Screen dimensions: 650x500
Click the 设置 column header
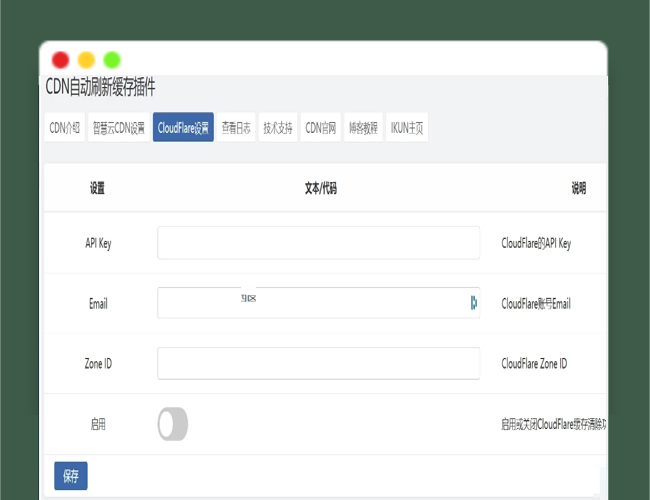(97, 188)
